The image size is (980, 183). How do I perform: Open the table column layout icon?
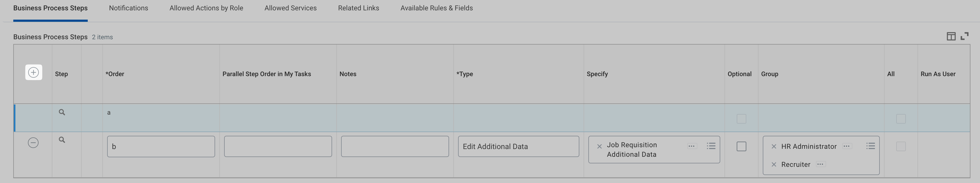coord(951,36)
